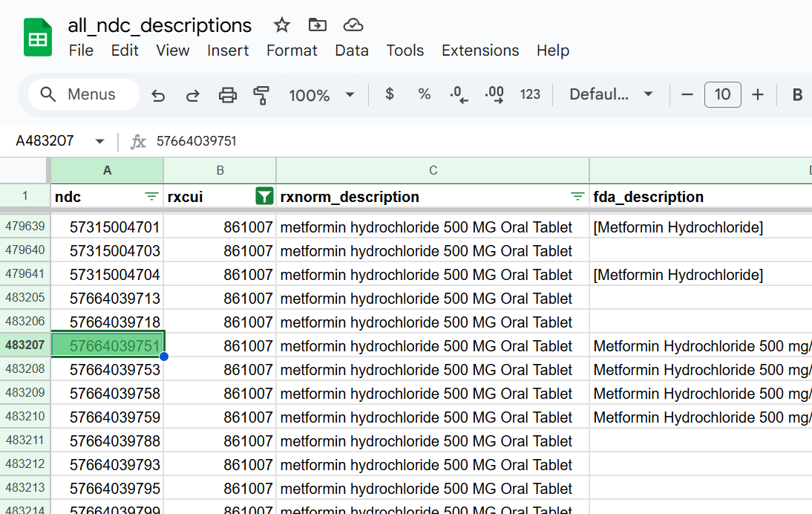
Task: Increase font size with plus stepper
Action: [757, 94]
